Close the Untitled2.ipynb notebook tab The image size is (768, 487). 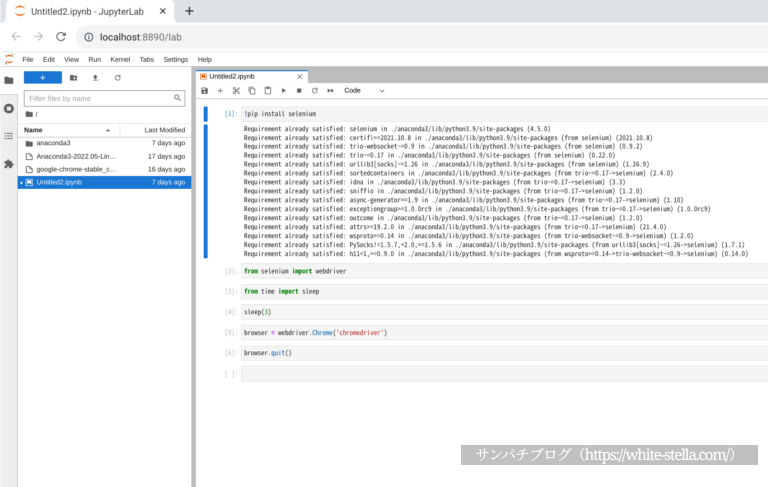coord(300,76)
